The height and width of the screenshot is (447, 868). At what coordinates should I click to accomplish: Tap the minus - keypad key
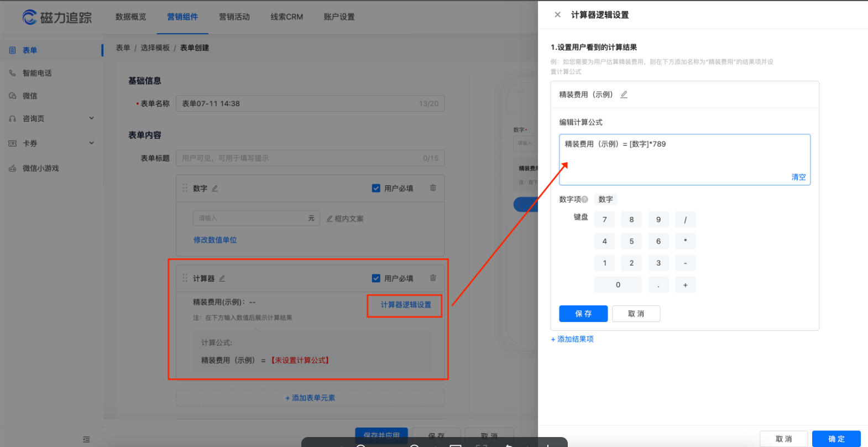(x=686, y=263)
